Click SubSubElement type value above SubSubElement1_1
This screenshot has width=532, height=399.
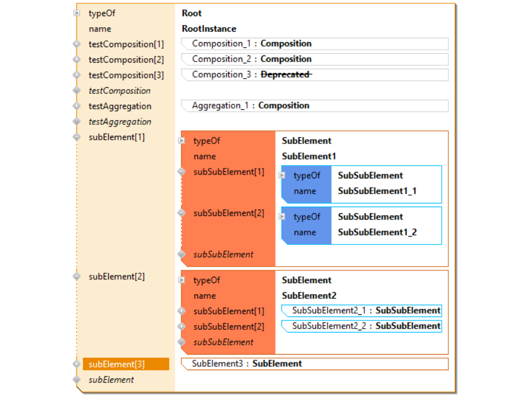point(370,176)
